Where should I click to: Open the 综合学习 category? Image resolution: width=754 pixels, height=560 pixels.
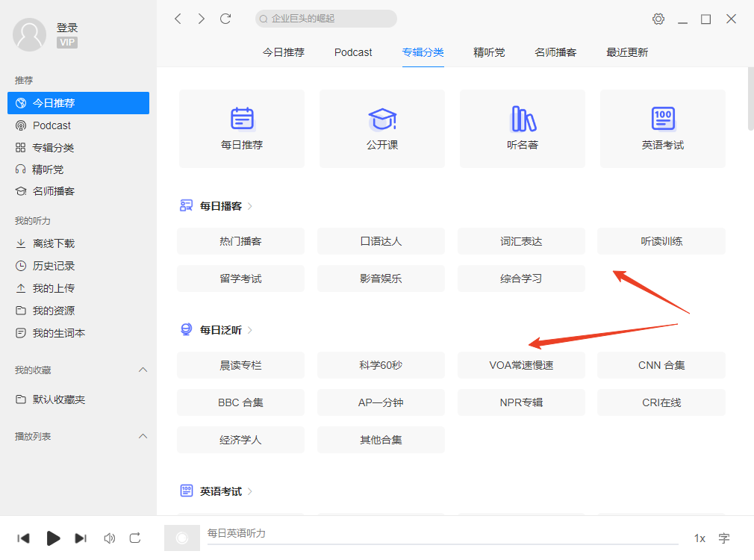[x=521, y=279]
